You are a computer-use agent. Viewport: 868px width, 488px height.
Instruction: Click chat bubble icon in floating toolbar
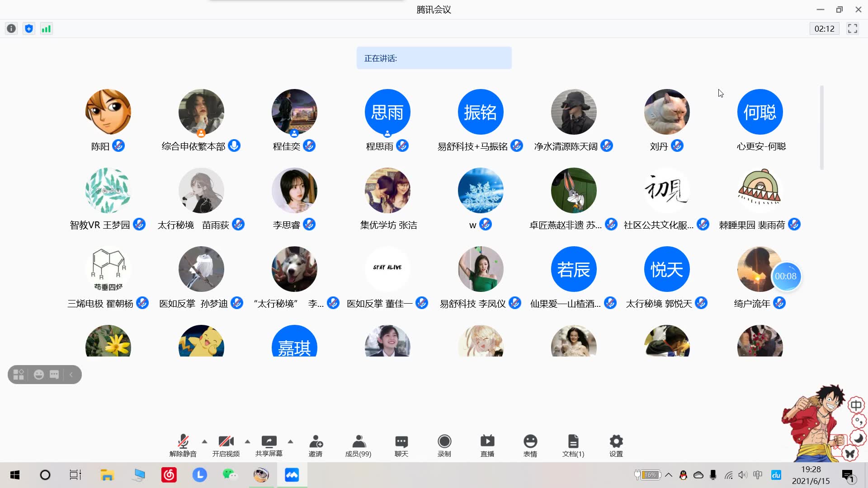coord(54,375)
